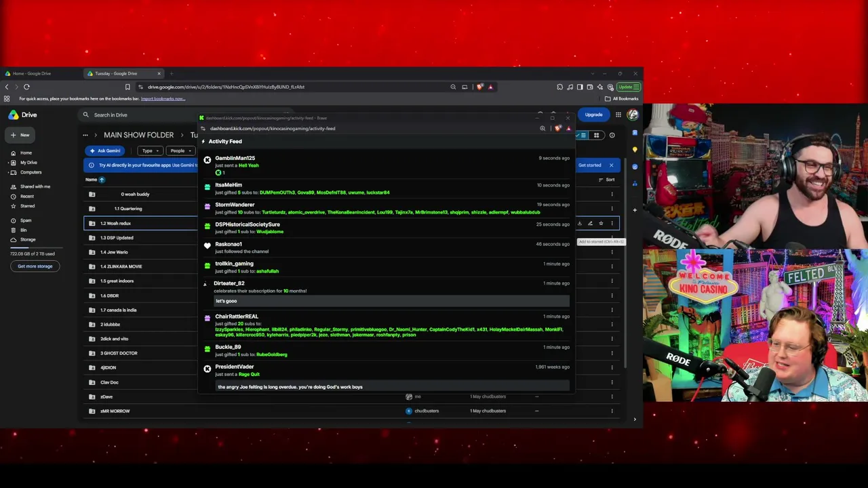Show the Drive details info panel

[x=612, y=135]
